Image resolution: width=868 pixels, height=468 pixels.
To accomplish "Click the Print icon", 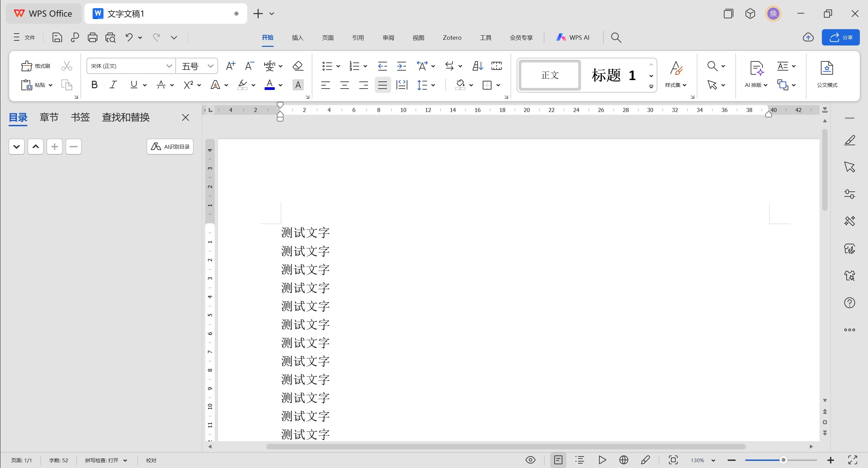I will coord(93,37).
